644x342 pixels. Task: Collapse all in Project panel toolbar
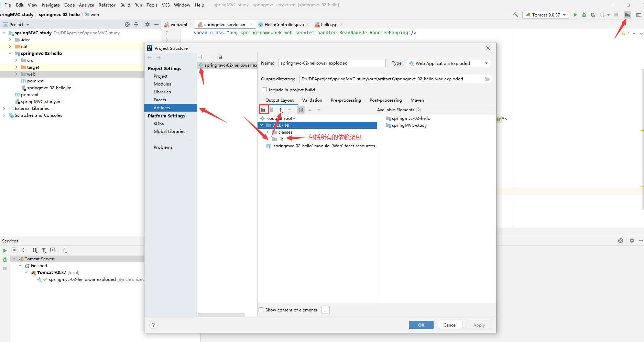click(136, 24)
